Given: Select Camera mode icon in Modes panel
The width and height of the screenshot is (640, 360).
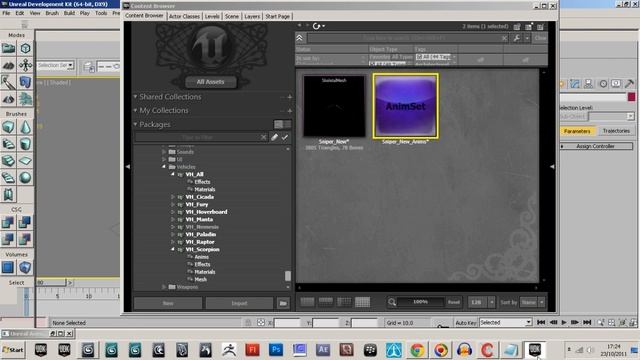Looking at the screenshot, I should pos(8,49).
